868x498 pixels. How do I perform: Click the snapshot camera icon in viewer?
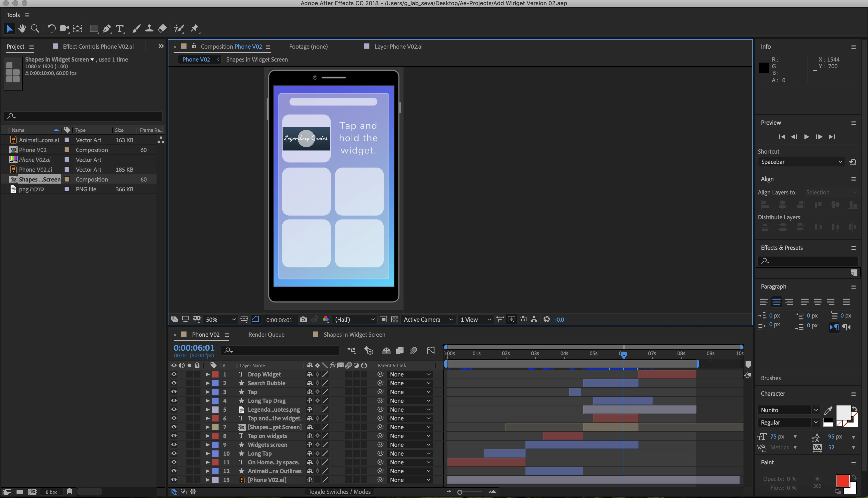click(303, 319)
